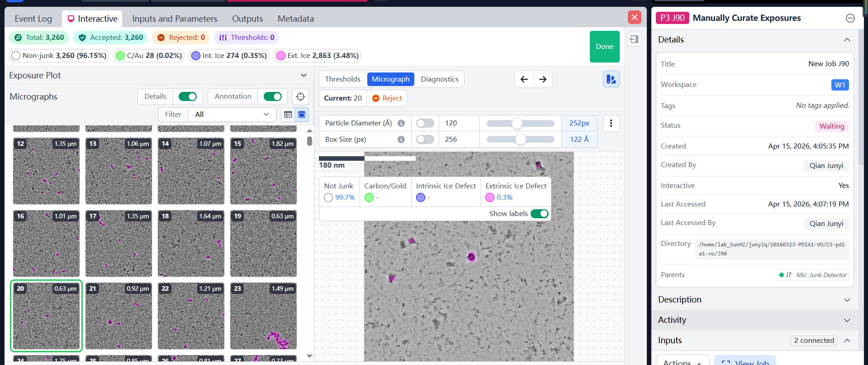Go to previous micrograph arrow
This screenshot has width=868, height=365.
tap(524, 79)
